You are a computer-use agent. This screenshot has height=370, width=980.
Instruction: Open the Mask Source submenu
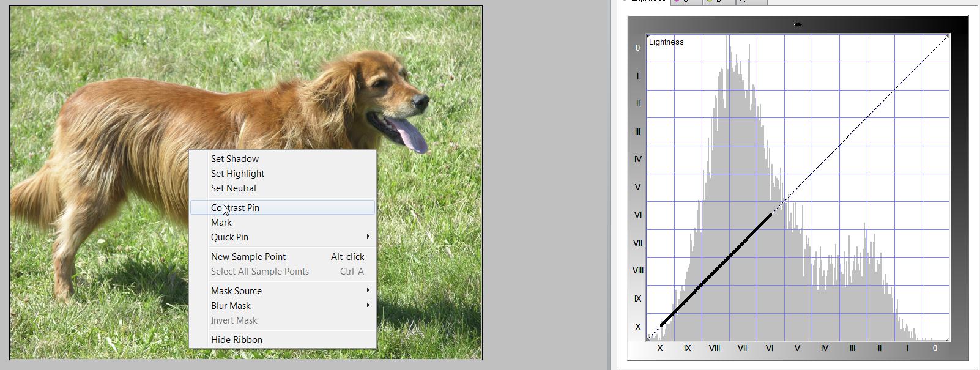[283, 291]
